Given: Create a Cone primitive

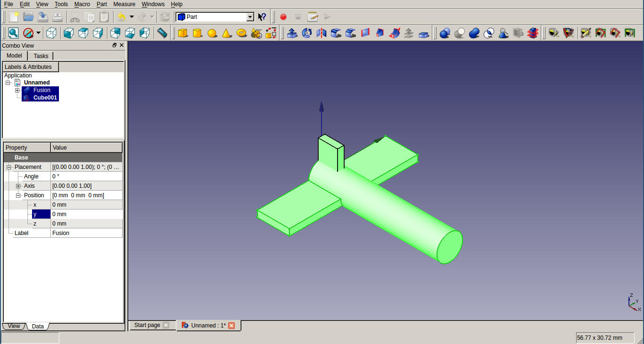Looking at the screenshot, I should 227,33.
